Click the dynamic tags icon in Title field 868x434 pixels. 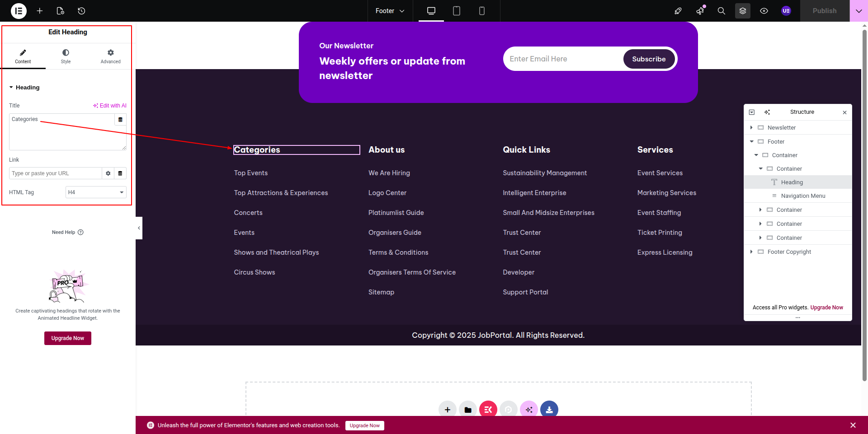[x=120, y=120]
